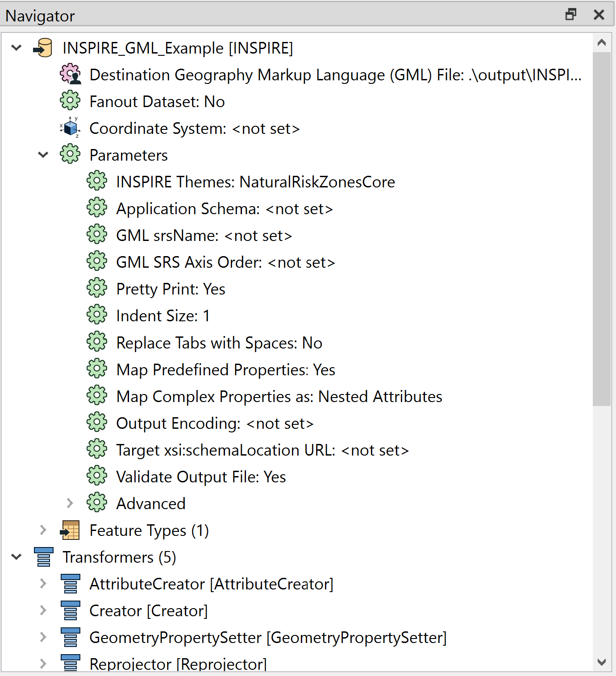616x676 pixels.
Task: Select 'Application Schema: <not set>' parameter
Action: [x=225, y=209]
